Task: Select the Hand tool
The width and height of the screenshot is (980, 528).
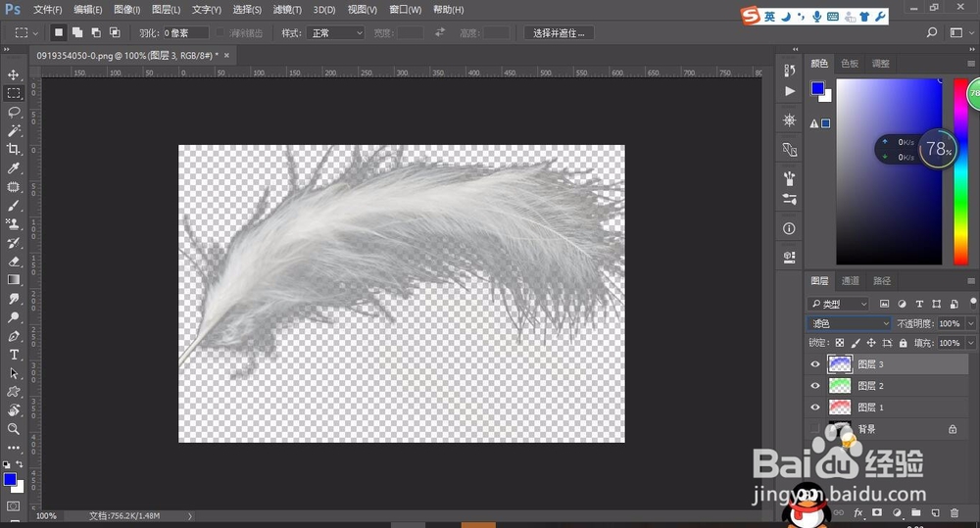Action: [13, 410]
